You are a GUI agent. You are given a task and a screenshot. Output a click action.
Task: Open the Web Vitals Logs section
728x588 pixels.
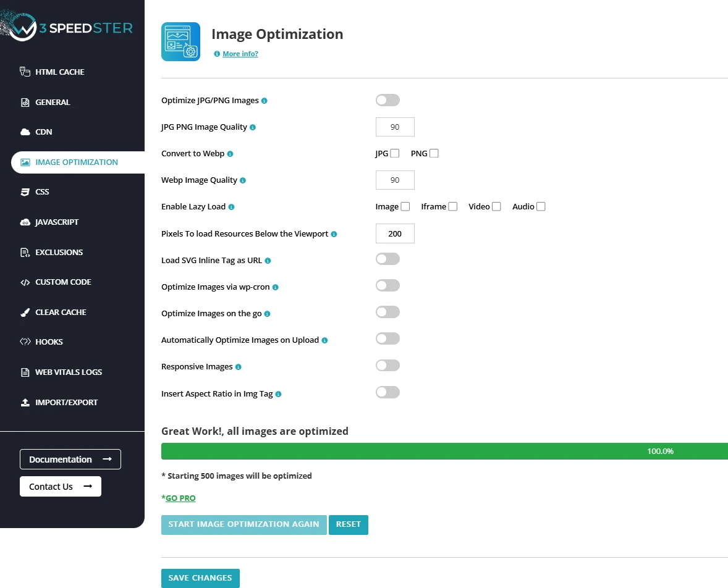[68, 372]
